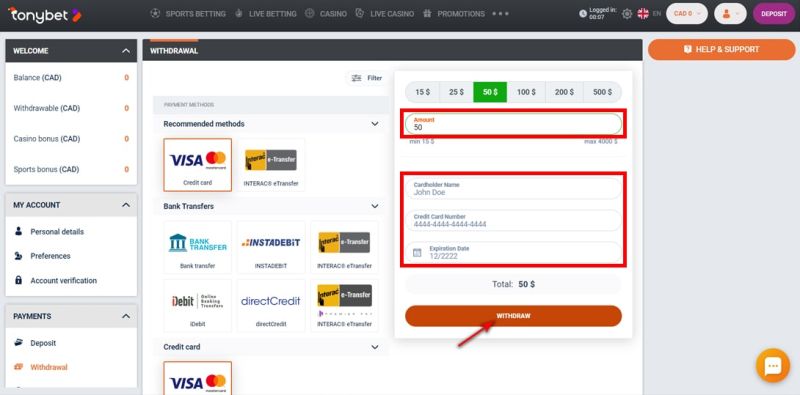Open Personal details
800x395 pixels.
click(57, 232)
